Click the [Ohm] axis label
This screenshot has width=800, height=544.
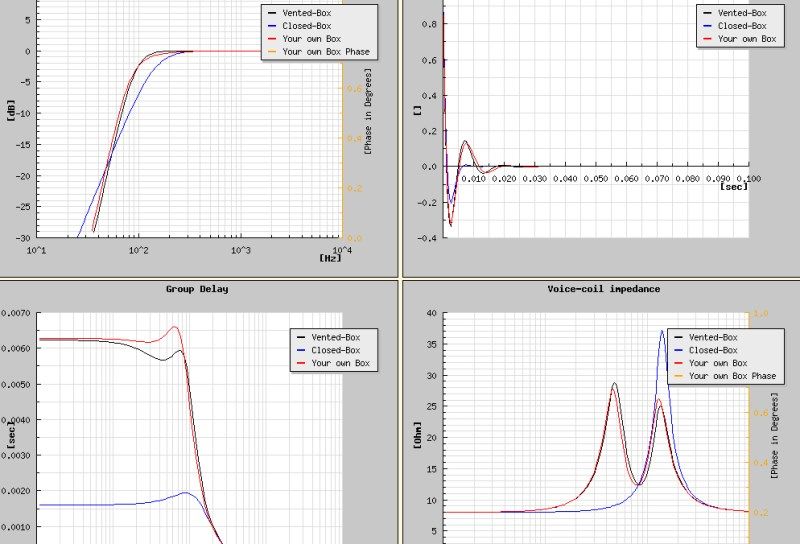click(417, 435)
